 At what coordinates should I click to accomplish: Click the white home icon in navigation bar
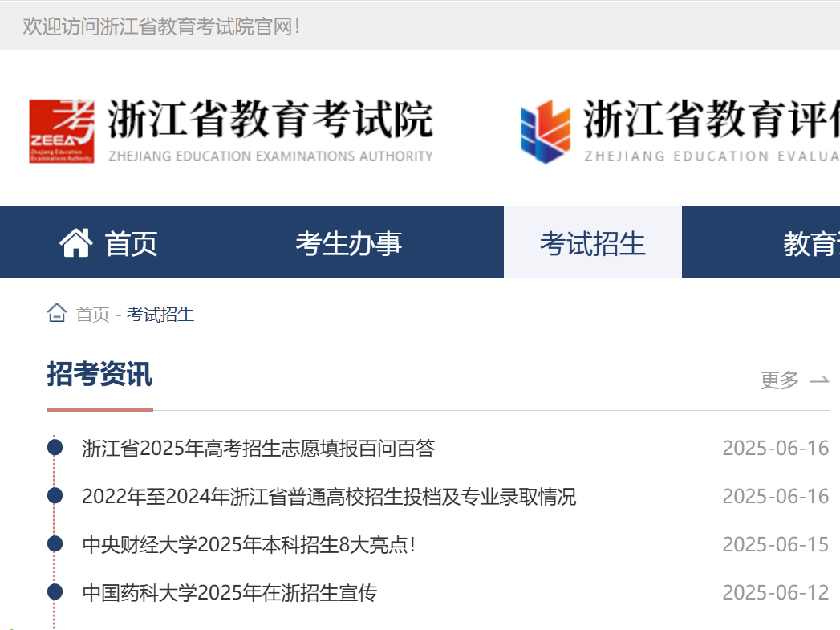click(x=76, y=242)
